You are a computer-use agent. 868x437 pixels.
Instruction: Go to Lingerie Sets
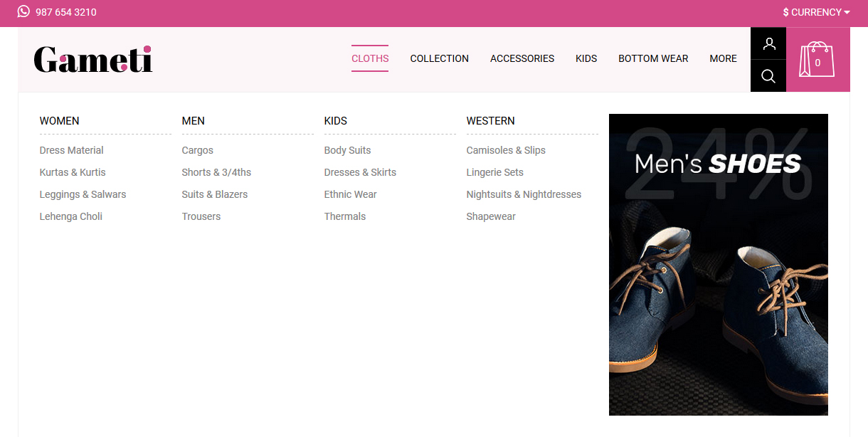click(495, 172)
